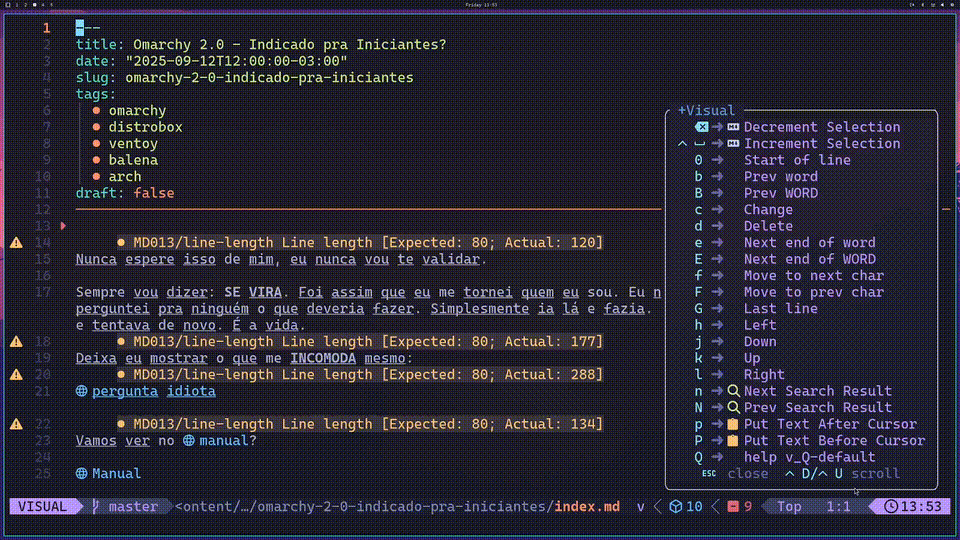Click 'close' at the popup bottom
The height and width of the screenshot is (540, 960).
748,474
